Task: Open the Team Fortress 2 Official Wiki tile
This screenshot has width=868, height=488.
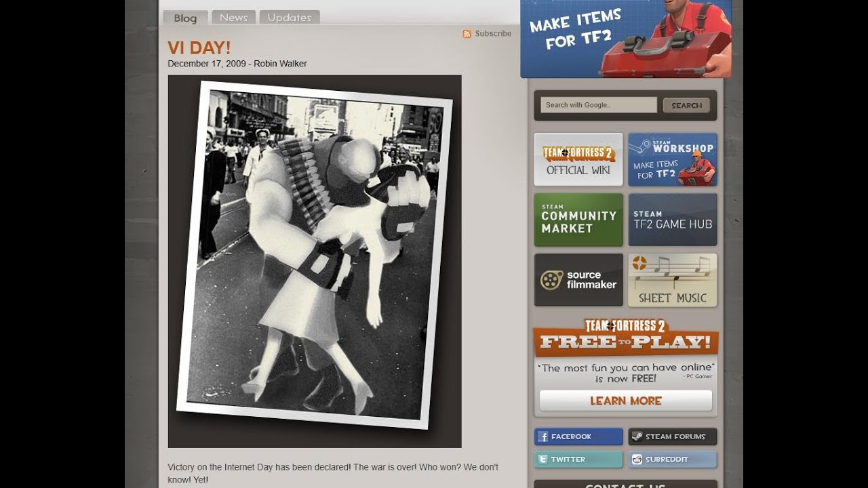Action: pos(578,159)
